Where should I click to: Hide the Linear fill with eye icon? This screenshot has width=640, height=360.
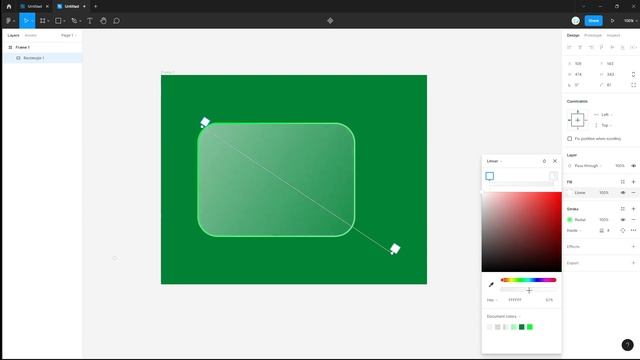click(x=623, y=193)
